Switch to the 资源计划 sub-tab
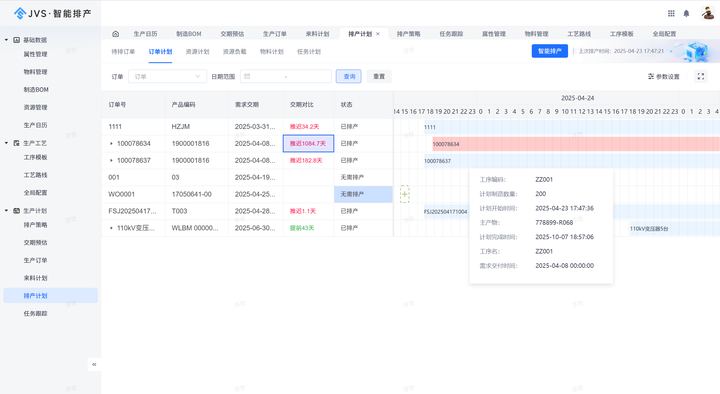720x394 pixels. click(x=197, y=52)
